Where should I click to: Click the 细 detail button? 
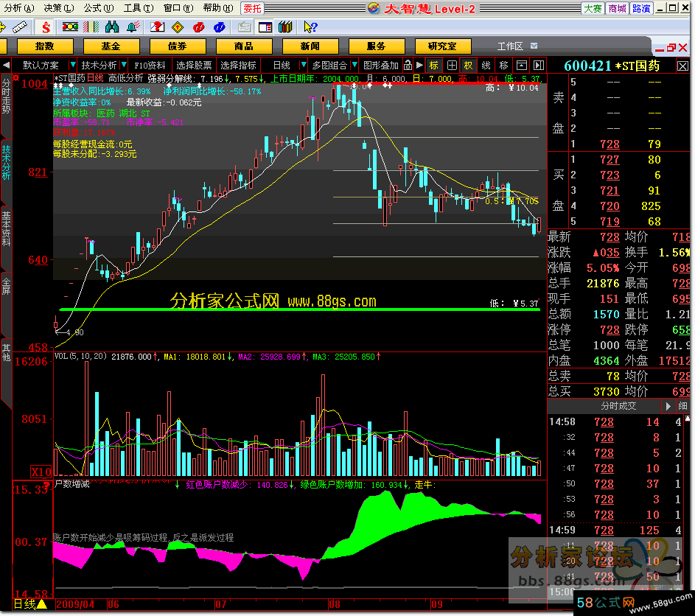[682, 406]
